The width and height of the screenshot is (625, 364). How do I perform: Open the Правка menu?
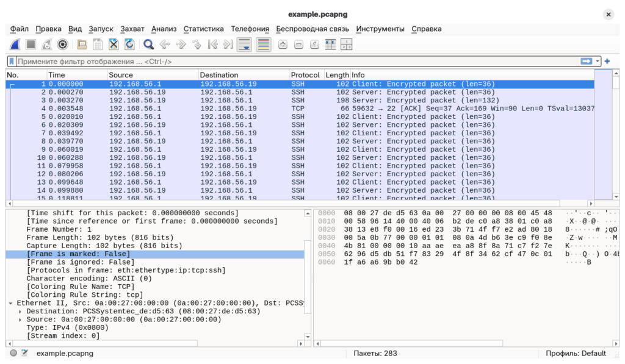pyautogui.click(x=48, y=29)
